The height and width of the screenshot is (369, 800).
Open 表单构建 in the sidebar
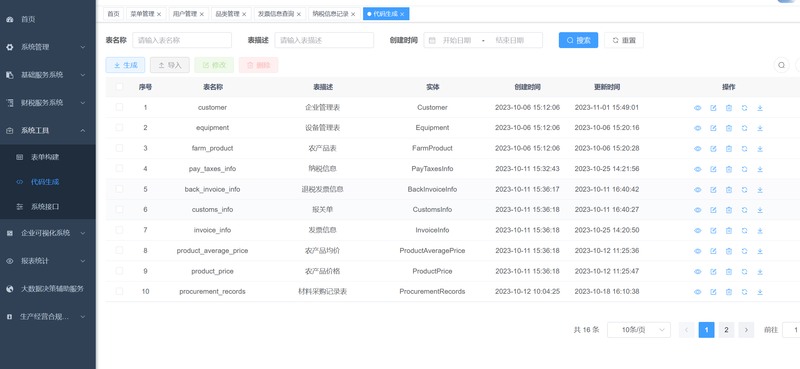point(47,157)
